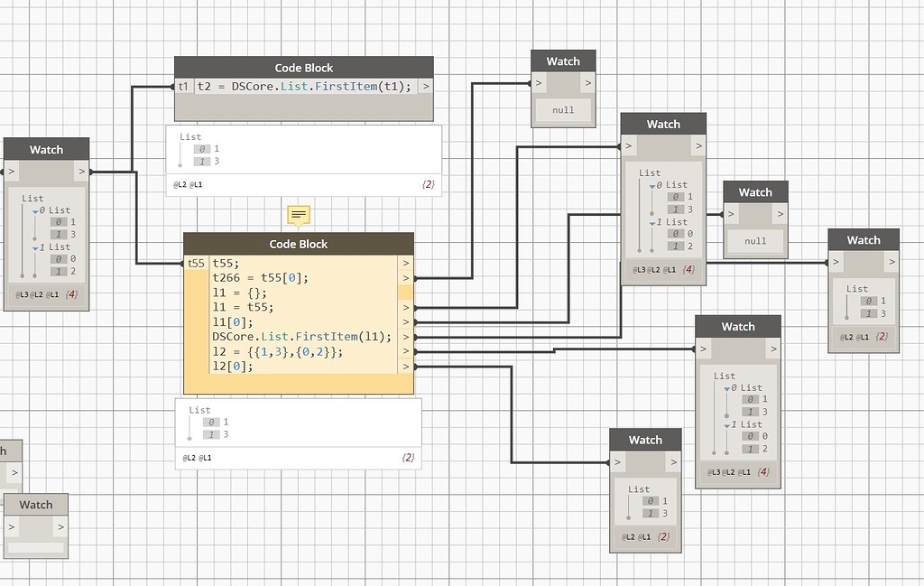
Task: Click input port of the leftmost Watch node
Action: 11,171
